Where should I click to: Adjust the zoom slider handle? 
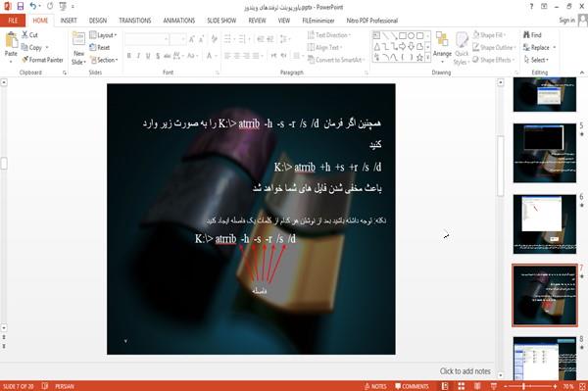point(523,386)
